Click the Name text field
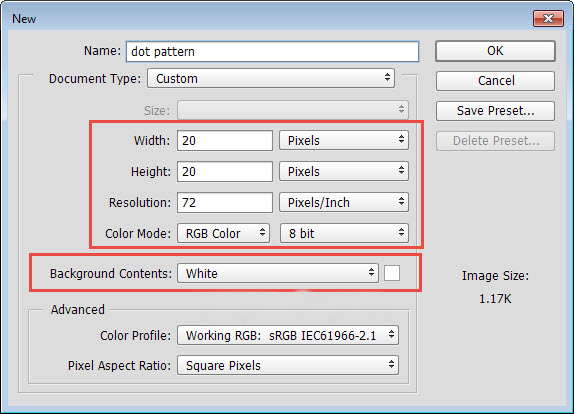Image resolution: width=574 pixels, height=414 pixels. (x=272, y=51)
